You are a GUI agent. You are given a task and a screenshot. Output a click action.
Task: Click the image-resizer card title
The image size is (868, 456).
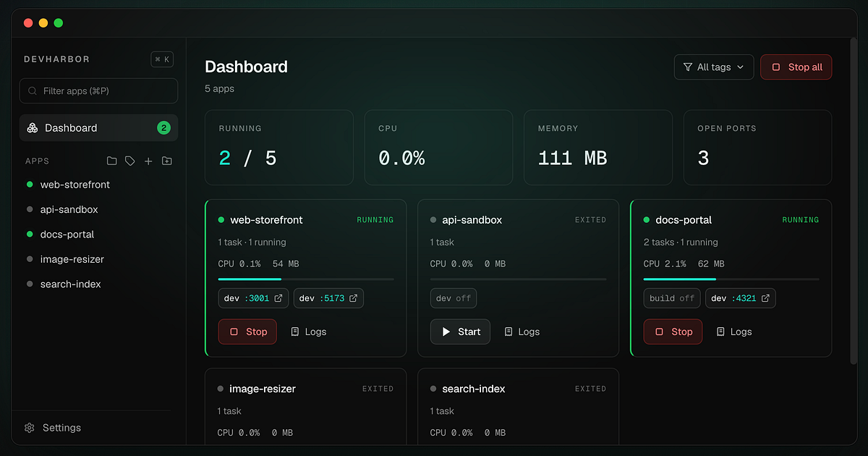pos(263,389)
